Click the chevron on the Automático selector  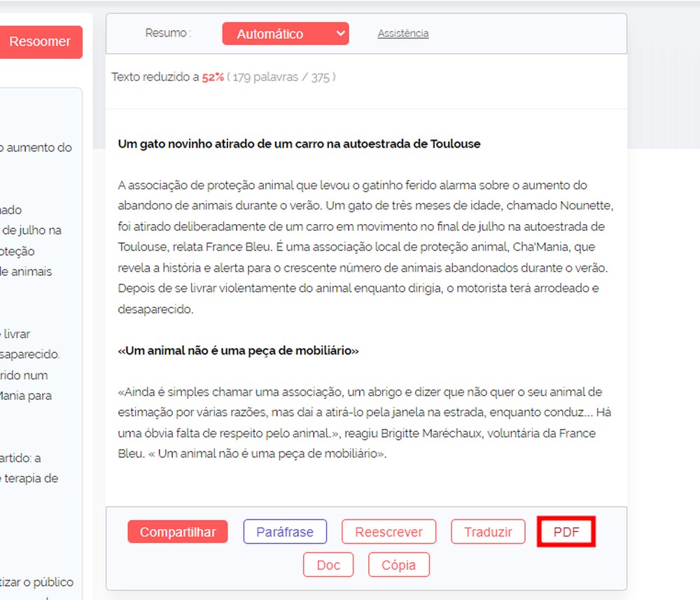click(339, 33)
